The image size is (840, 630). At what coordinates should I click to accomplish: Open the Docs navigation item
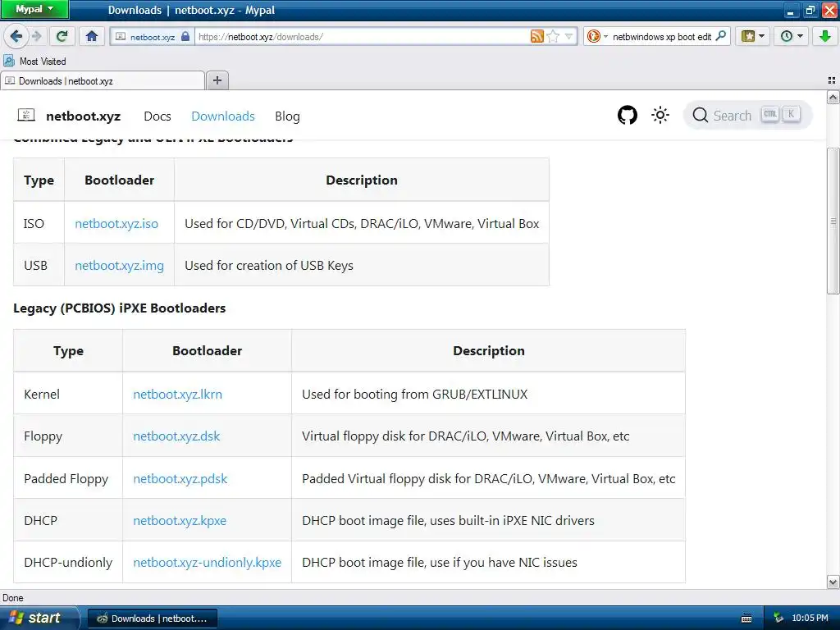[157, 116]
